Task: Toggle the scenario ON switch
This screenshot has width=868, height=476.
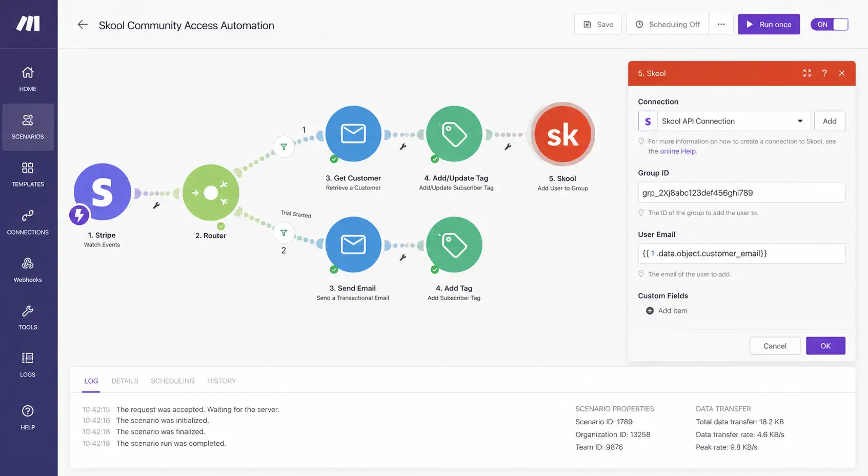Action: pyautogui.click(x=829, y=24)
